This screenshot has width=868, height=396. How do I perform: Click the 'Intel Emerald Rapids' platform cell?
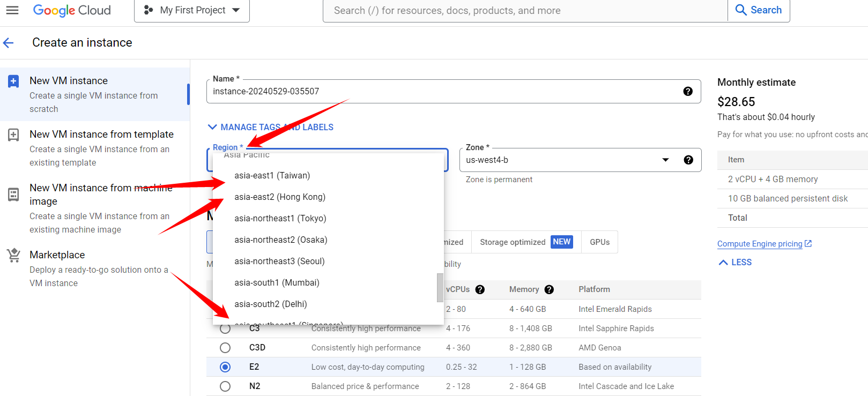point(615,309)
